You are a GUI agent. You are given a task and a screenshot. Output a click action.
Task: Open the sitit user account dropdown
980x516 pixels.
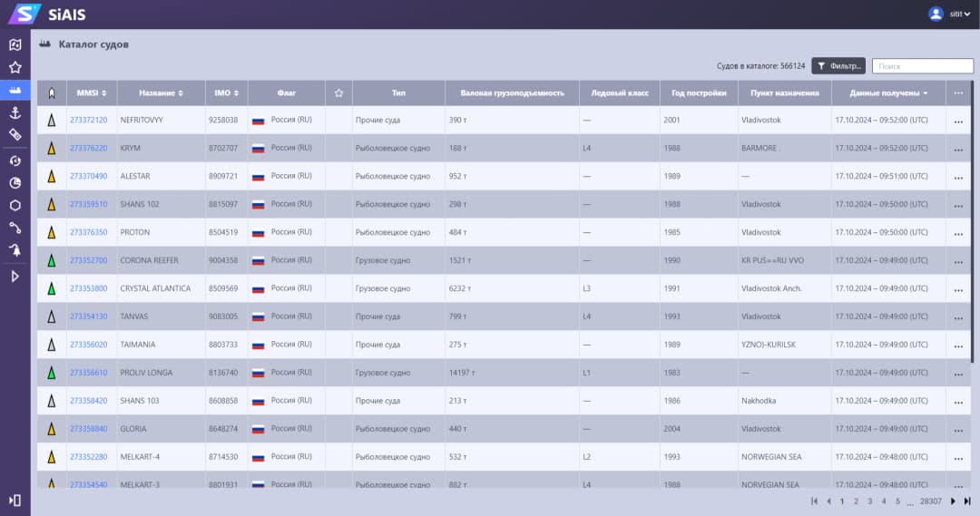(950, 14)
